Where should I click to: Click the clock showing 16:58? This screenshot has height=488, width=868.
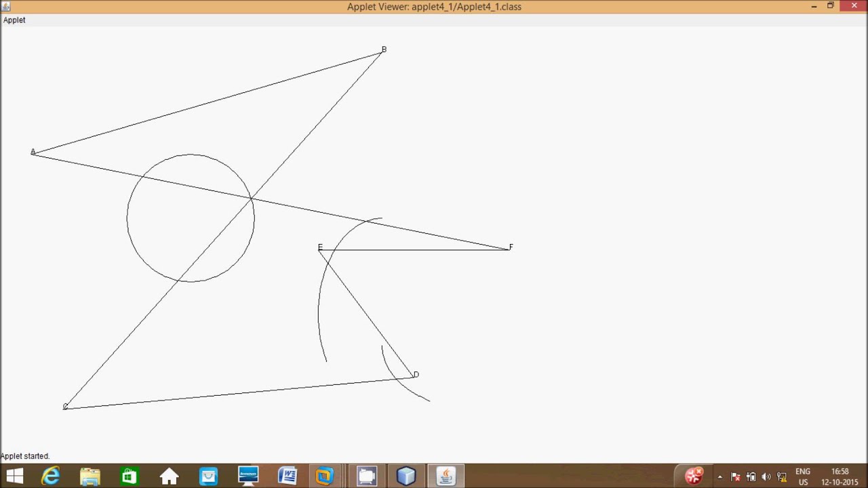coord(840,476)
